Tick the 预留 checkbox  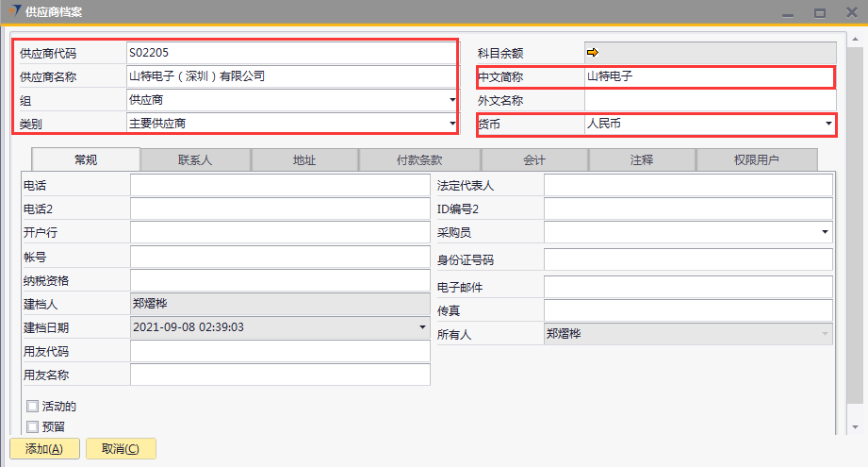33,426
